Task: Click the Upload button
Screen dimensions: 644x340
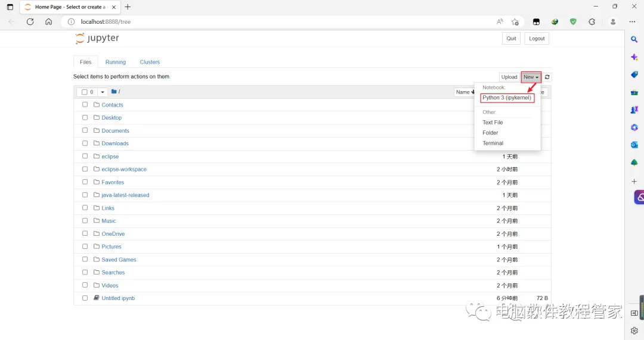Action: tap(509, 77)
